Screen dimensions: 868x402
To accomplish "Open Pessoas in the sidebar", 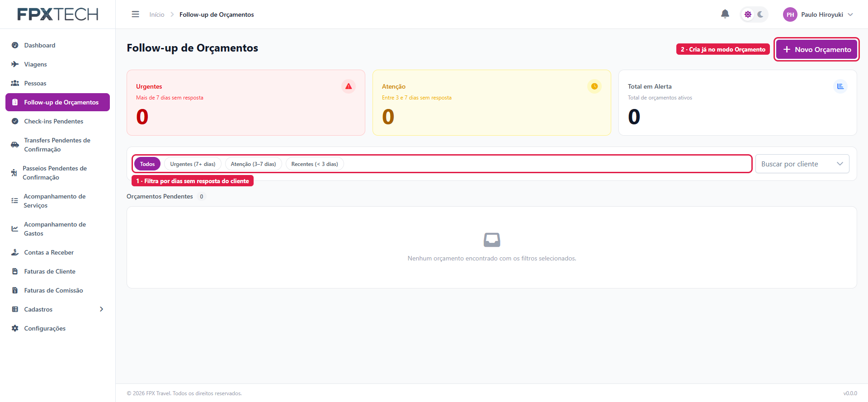I will point(57,83).
